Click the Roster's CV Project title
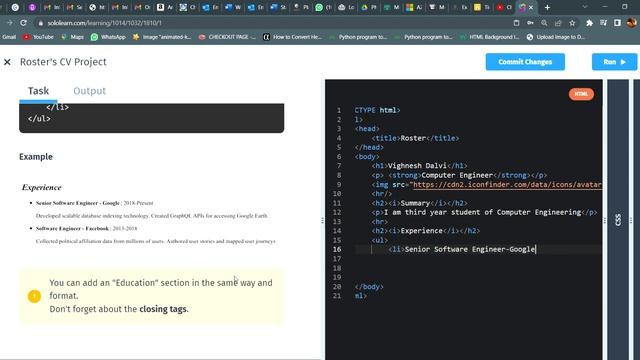The image size is (640, 360). coord(63,62)
